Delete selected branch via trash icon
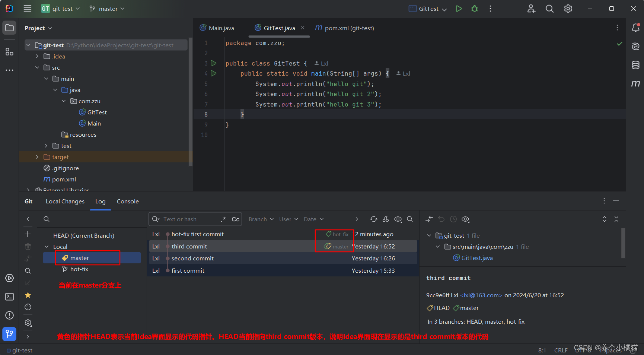Image resolution: width=644 pixels, height=355 pixels. click(28, 246)
